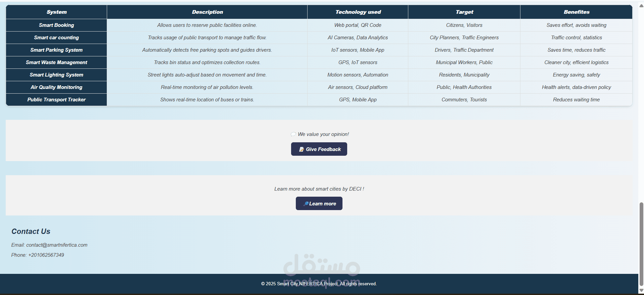Click the 'Health alerts, data-driven policy' cell
The width and height of the screenshot is (644, 295).
577,87
